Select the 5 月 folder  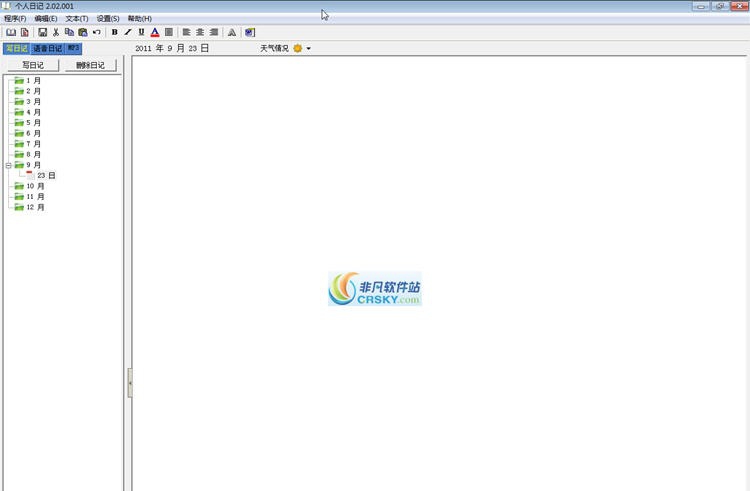point(28,122)
